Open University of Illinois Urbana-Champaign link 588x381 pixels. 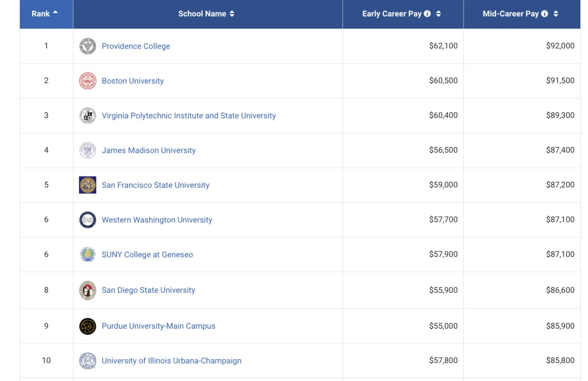(171, 360)
